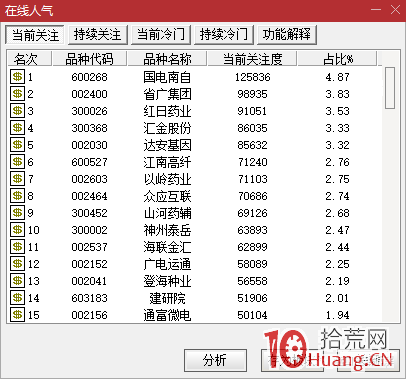The image size is (406, 379).
Task: Select the dollar icon in the 通富微电 row
Action: (17, 315)
